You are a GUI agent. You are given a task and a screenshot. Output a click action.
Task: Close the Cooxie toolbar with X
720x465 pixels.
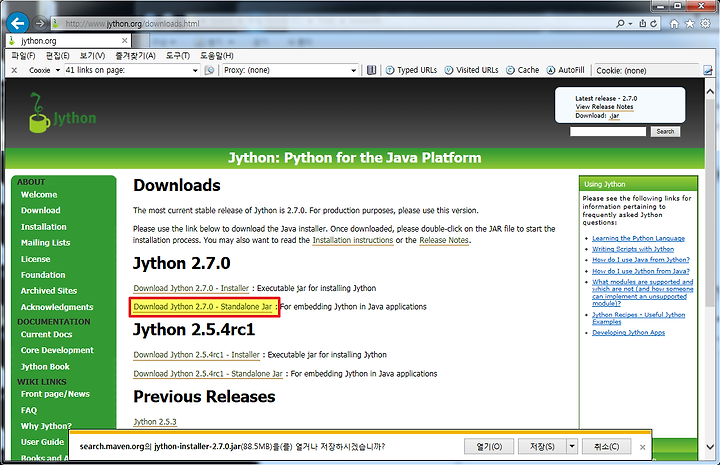coord(14,70)
